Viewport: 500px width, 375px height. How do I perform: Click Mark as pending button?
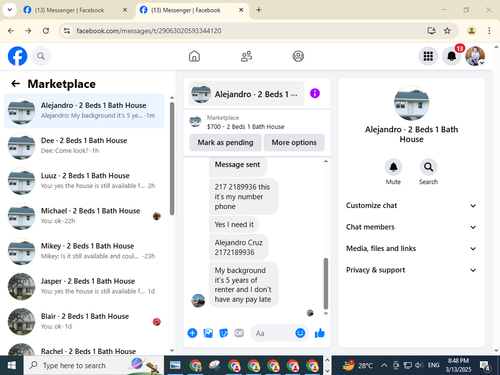(x=225, y=143)
